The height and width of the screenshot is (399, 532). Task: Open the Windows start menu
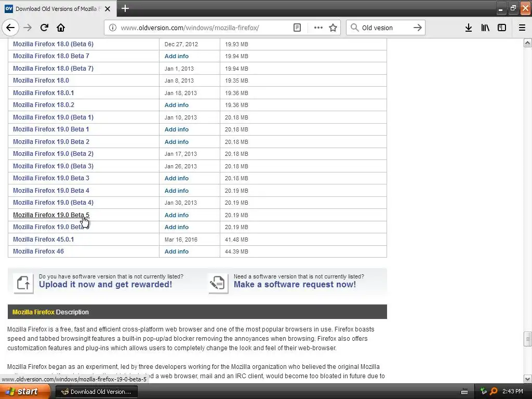[x=24, y=392]
